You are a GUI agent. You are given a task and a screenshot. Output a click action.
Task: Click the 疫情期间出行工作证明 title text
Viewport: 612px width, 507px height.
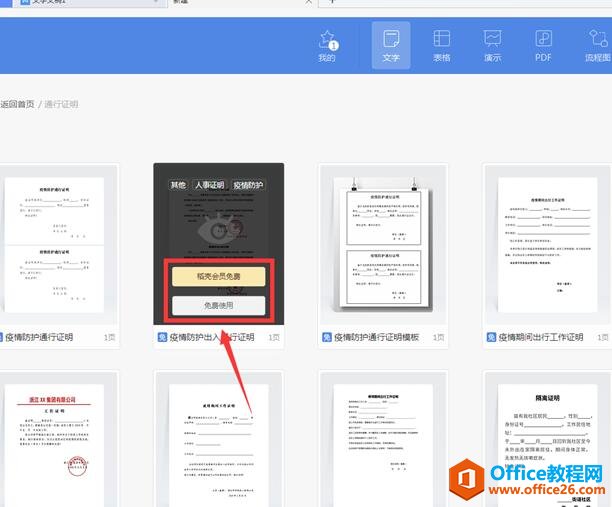tap(541, 337)
